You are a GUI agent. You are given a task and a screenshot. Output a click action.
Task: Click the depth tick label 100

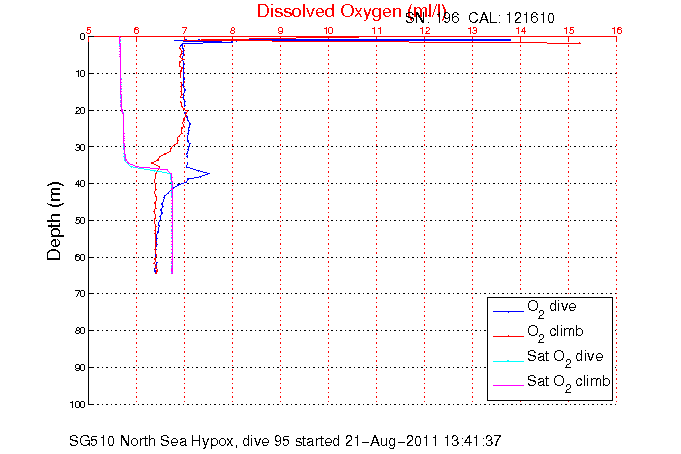point(78,404)
